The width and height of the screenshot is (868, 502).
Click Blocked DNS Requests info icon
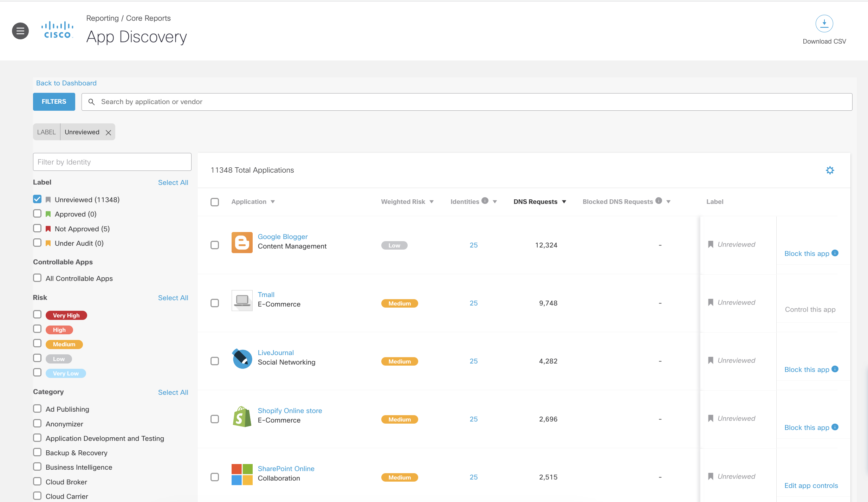(659, 201)
